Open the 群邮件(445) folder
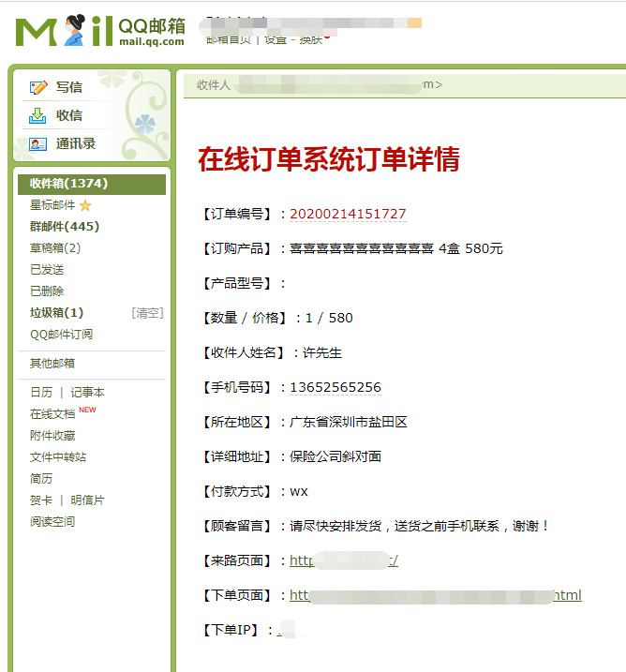 (65, 227)
